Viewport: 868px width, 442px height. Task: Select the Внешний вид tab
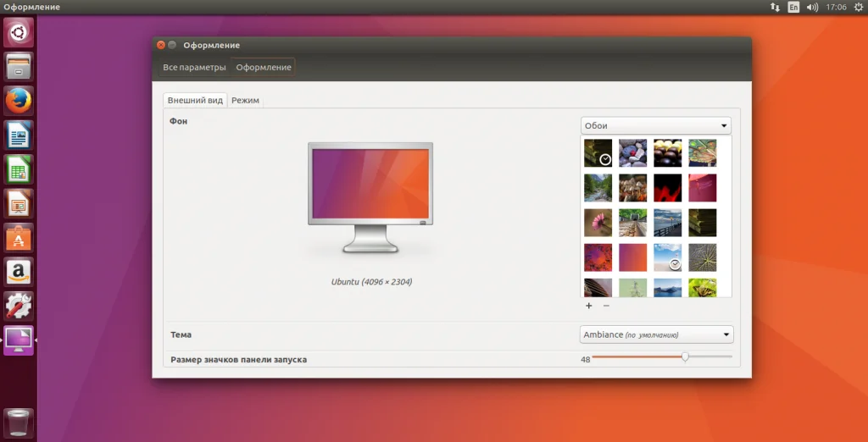point(195,100)
